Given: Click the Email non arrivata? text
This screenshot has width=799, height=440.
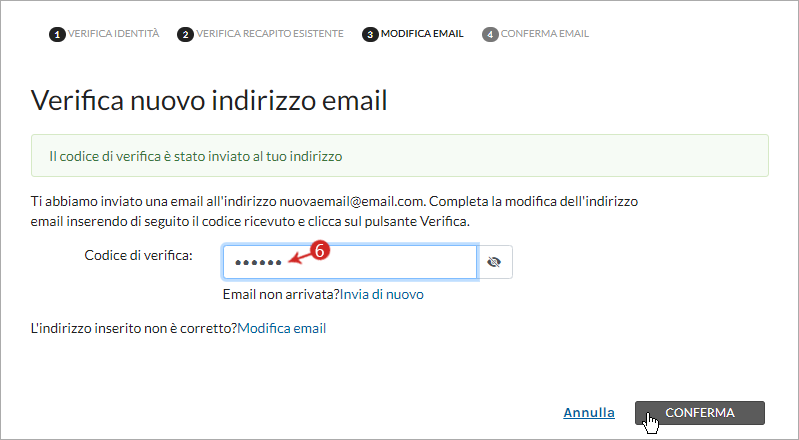Looking at the screenshot, I should pyautogui.click(x=281, y=295).
